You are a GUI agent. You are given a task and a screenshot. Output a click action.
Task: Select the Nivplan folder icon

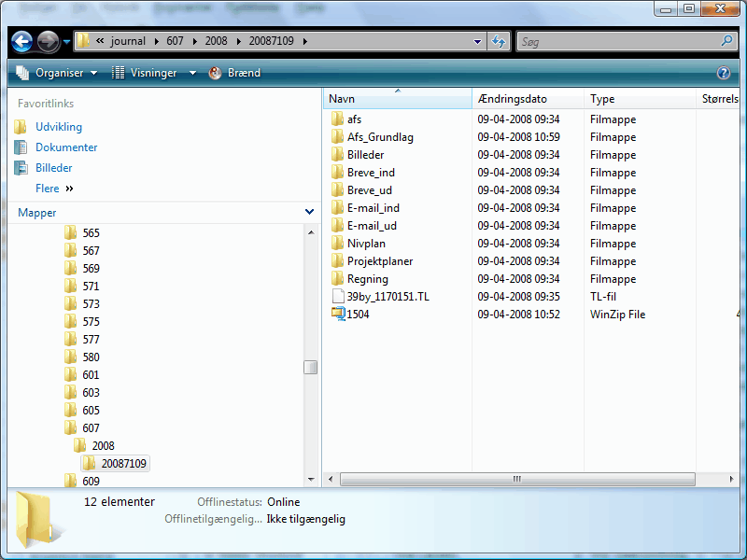point(337,243)
